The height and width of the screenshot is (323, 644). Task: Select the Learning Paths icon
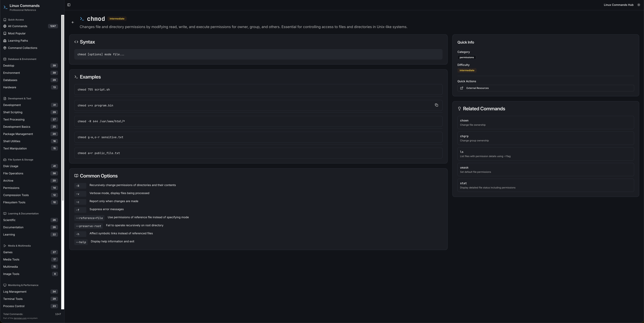coord(5,40)
